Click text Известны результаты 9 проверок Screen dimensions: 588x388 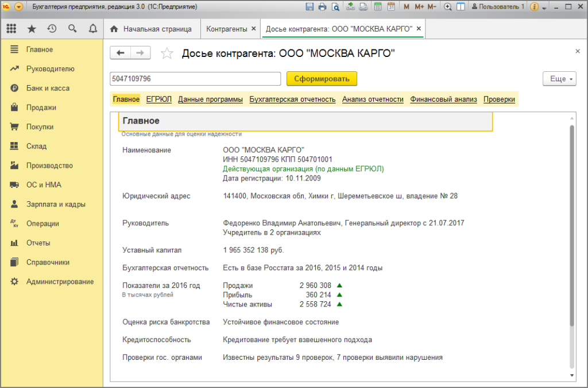point(277,358)
